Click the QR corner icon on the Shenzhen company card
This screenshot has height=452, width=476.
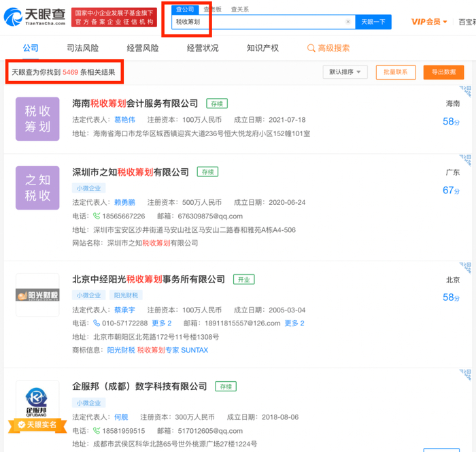click(465, 160)
